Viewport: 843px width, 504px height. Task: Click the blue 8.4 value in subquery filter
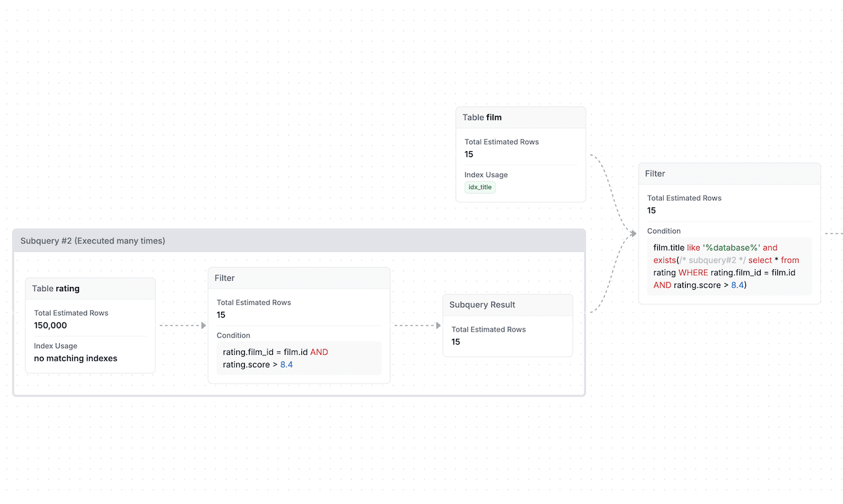287,365
